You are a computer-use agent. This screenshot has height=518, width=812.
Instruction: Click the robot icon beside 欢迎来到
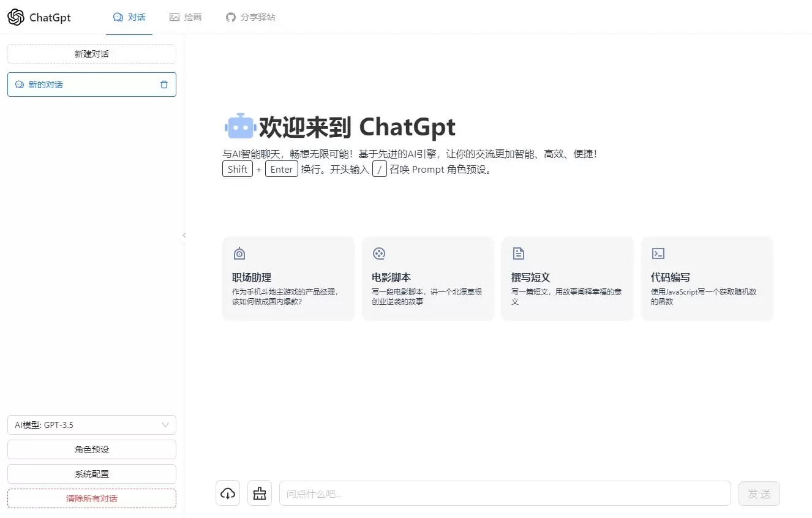tap(239, 127)
